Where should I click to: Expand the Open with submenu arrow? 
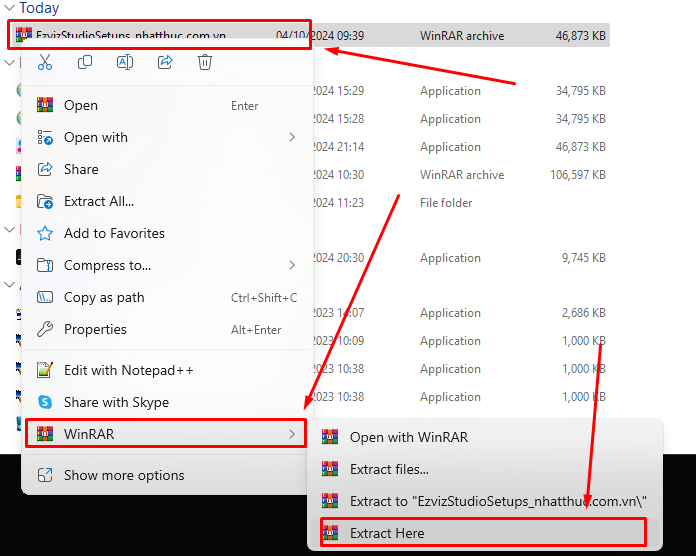tap(292, 138)
